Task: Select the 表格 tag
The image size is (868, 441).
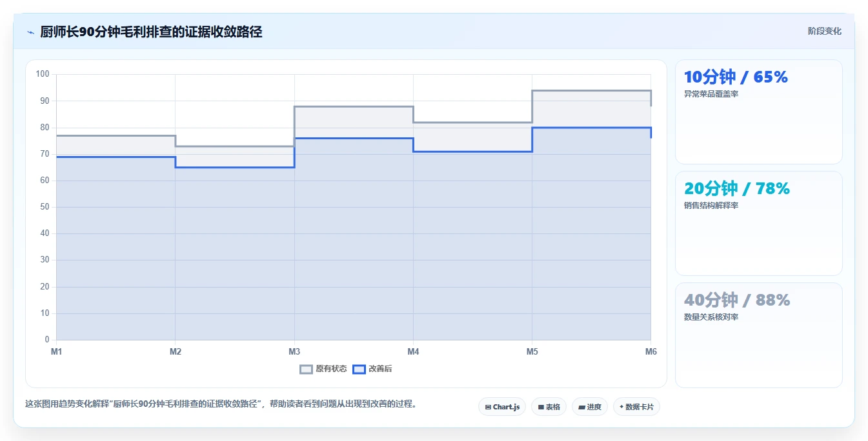Action: 549,407
